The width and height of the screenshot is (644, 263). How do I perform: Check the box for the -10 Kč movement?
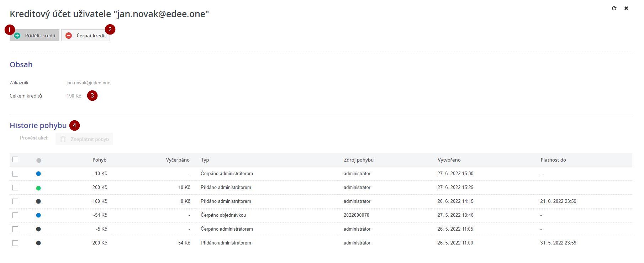click(15, 174)
